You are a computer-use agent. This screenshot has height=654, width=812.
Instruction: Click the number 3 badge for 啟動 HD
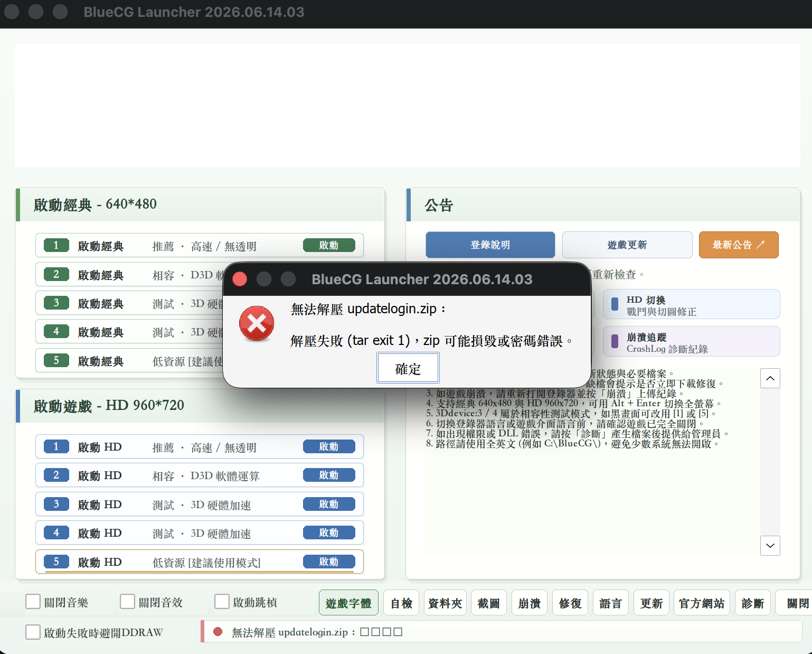(x=56, y=504)
